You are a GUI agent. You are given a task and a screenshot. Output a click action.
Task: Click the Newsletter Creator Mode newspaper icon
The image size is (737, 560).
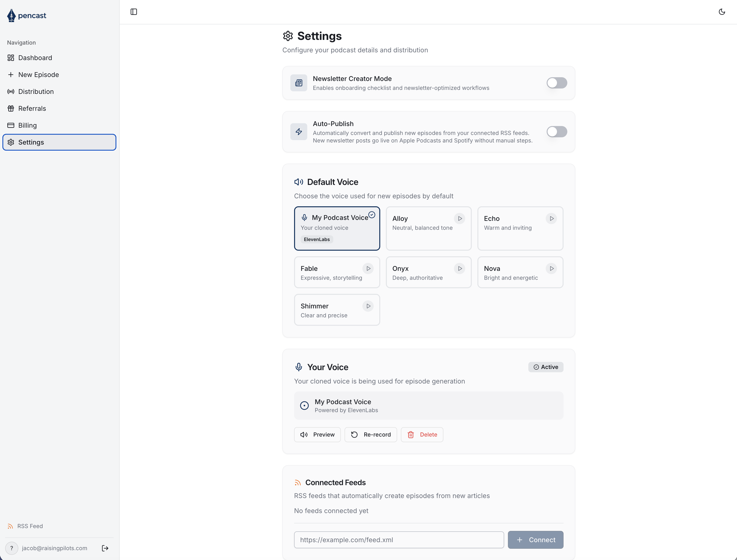299,83
